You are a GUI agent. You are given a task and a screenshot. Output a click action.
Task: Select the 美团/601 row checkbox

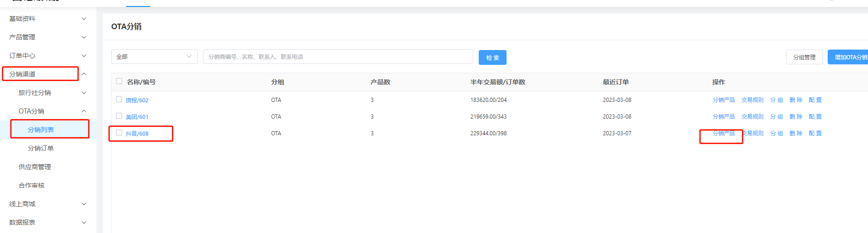point(119,116)
